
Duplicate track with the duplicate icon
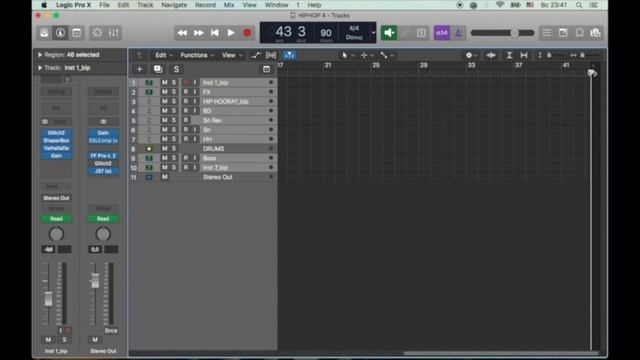[158, 69]
